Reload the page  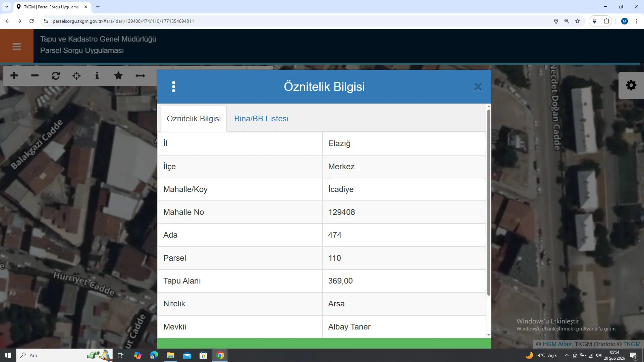click(x=32, y=21)
